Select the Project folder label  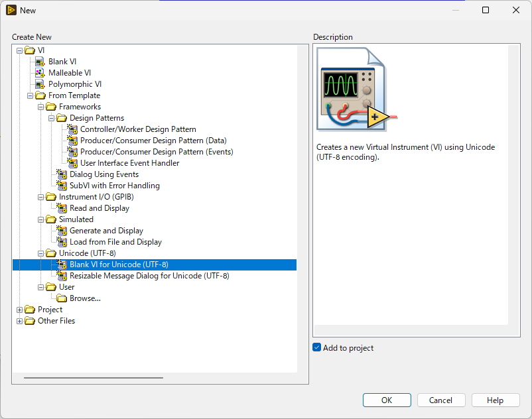pyautogui.click(x=50, y=310)
